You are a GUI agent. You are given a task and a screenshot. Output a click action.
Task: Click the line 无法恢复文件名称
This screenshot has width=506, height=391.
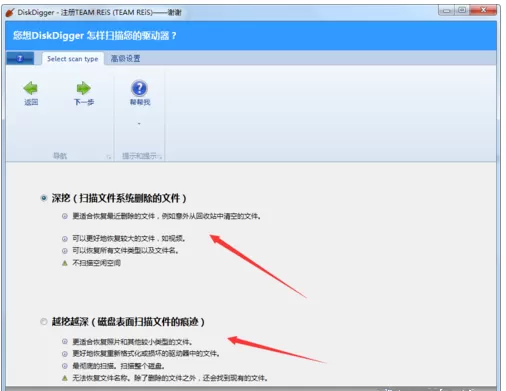(x=170, y=378)
